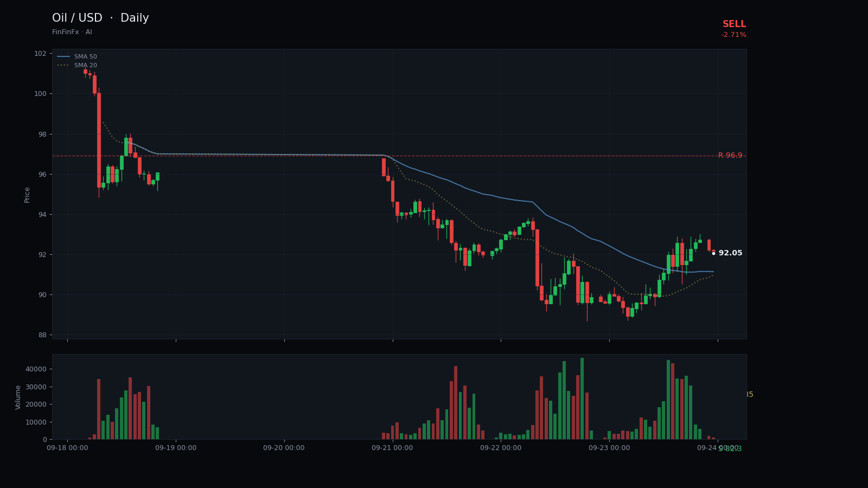This screenshot has width=868, height=488.
Task: Click the 98 price axis tick
Action: [x=42, y=134]
